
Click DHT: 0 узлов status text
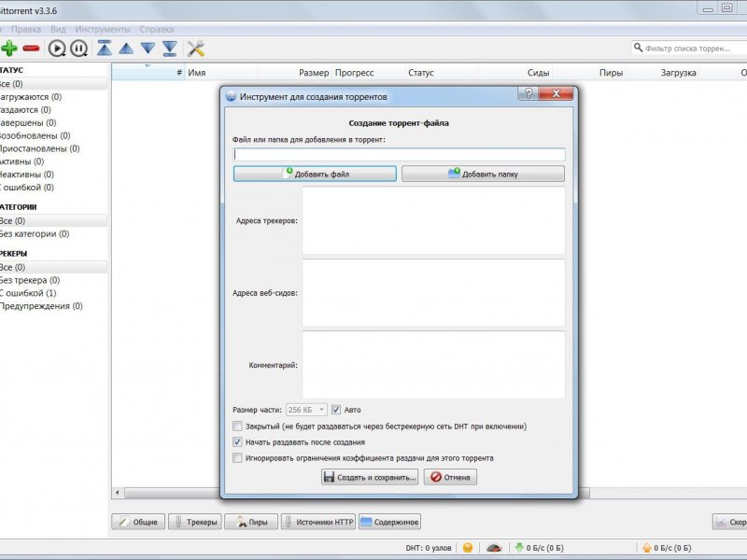pyautogui.click(x=429, y=548)
